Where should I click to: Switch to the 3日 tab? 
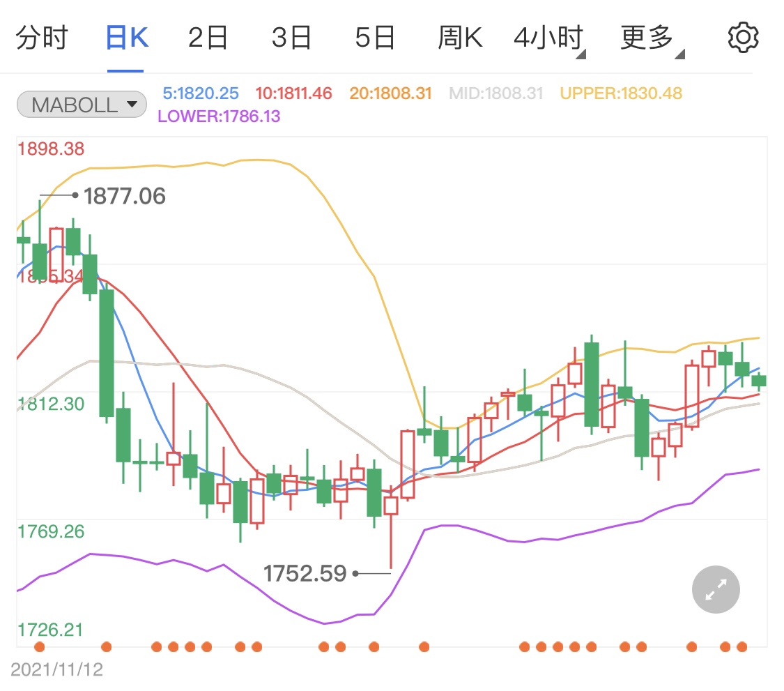tap(291, 38)
